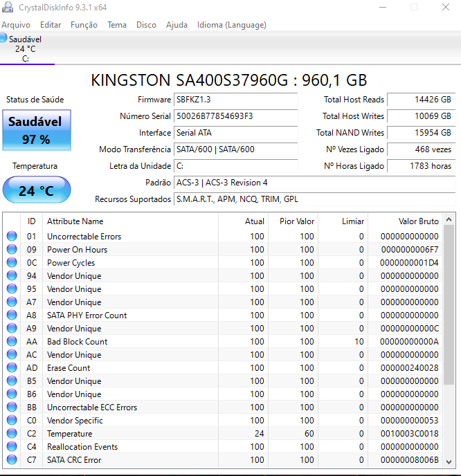This screenshot has width=461, height=476.
Task: Click the Atual column header
Action: [243, 221]
